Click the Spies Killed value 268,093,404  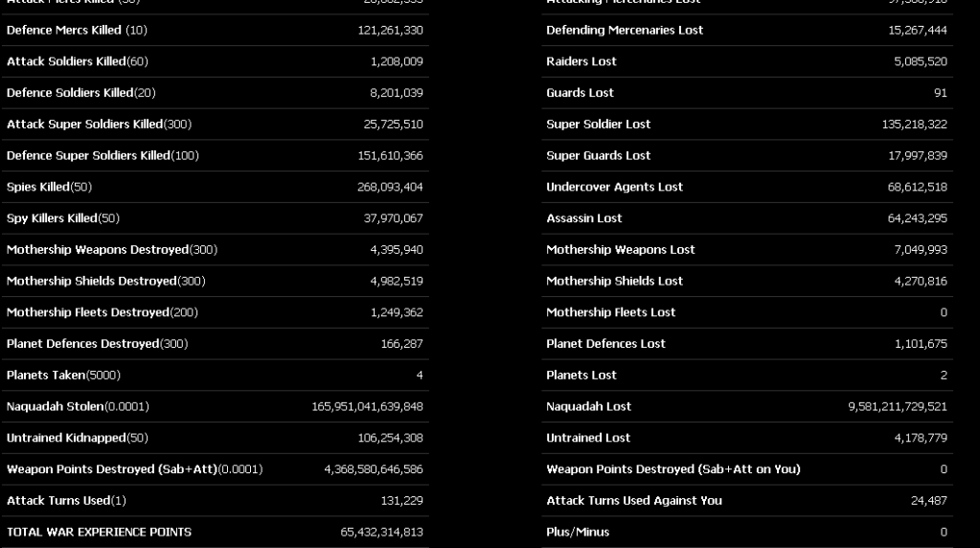click(x=390, y=187)
